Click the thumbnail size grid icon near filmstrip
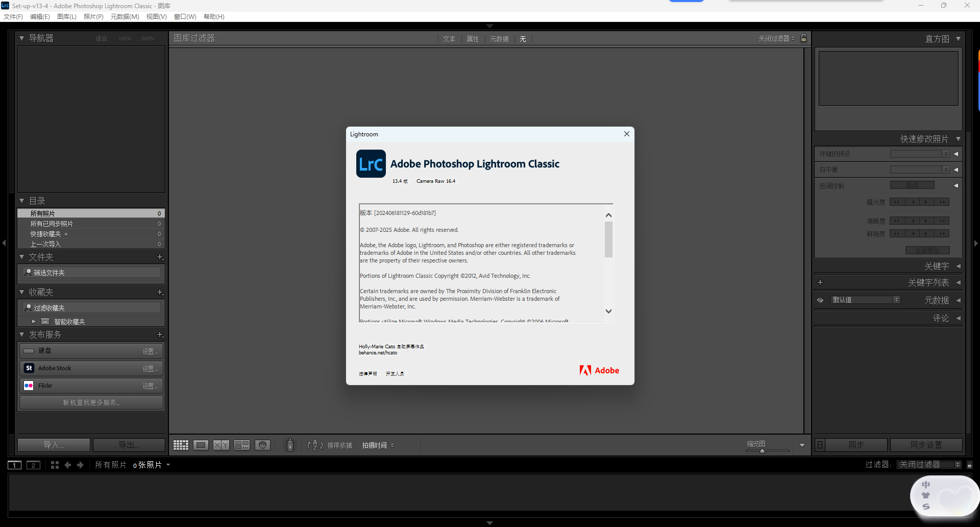 point(55,465)
